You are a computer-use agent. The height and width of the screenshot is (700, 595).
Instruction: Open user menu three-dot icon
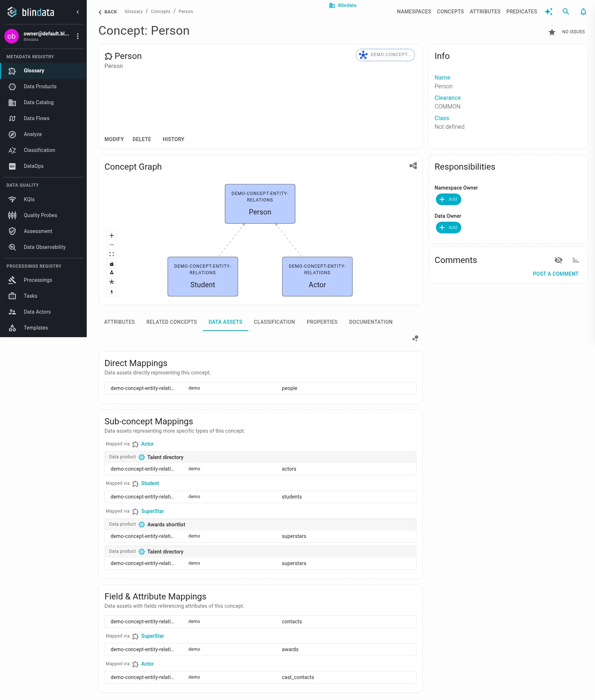tap(78, 36)
